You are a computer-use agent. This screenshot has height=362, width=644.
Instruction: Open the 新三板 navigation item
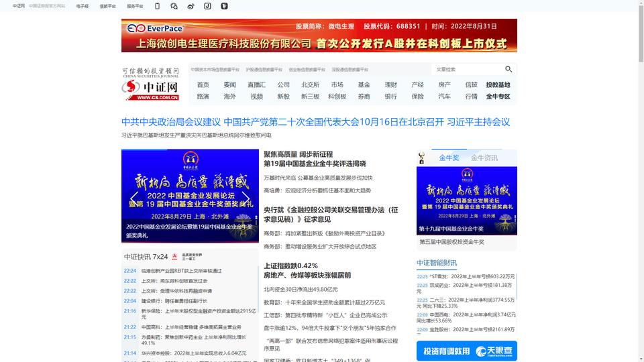(310, 97)
